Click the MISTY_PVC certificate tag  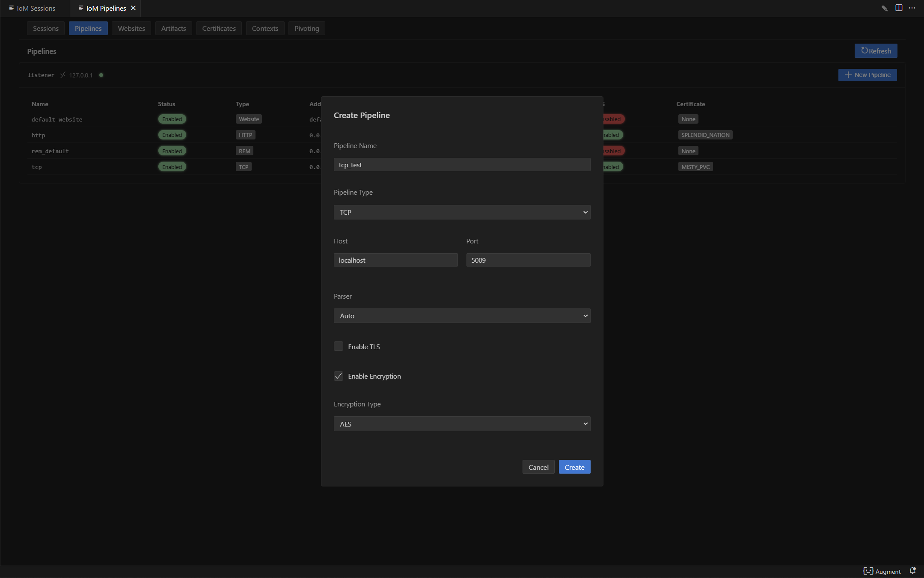click(x=695, y=167)
